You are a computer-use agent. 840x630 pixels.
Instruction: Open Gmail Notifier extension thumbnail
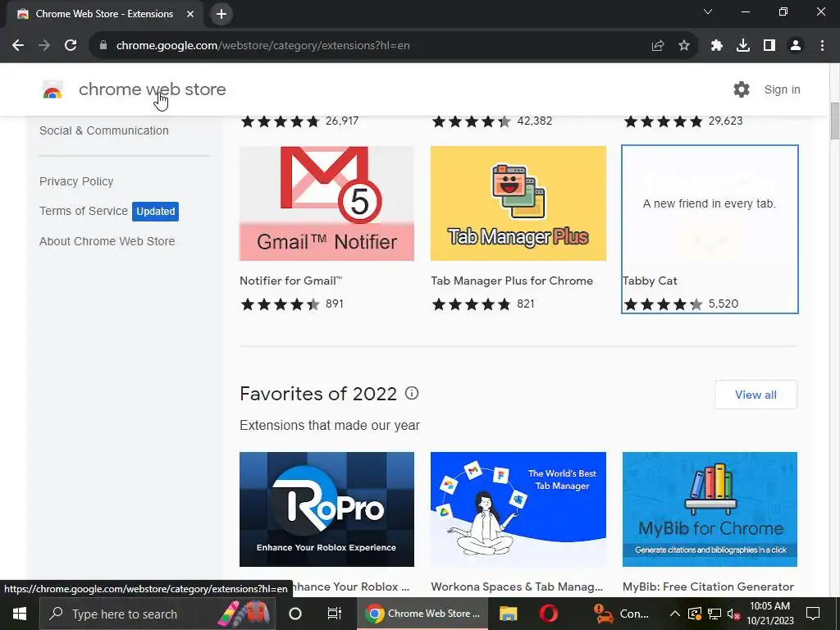point(326,203)
